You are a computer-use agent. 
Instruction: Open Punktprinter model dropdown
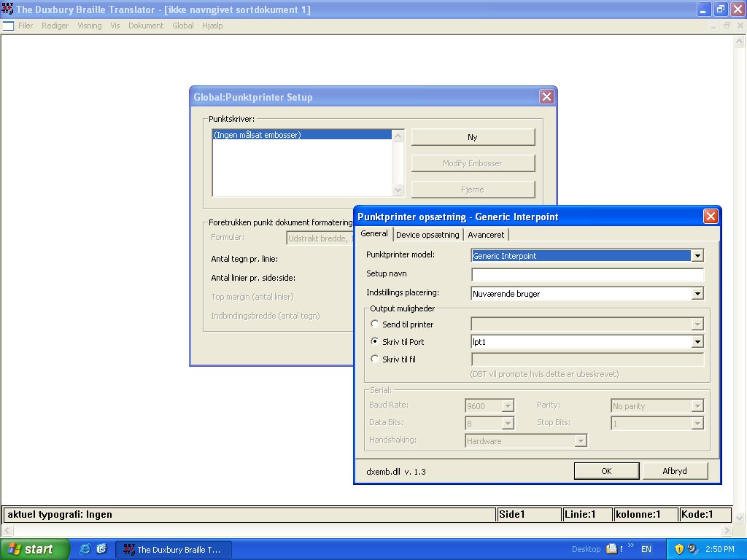(697, 256)
